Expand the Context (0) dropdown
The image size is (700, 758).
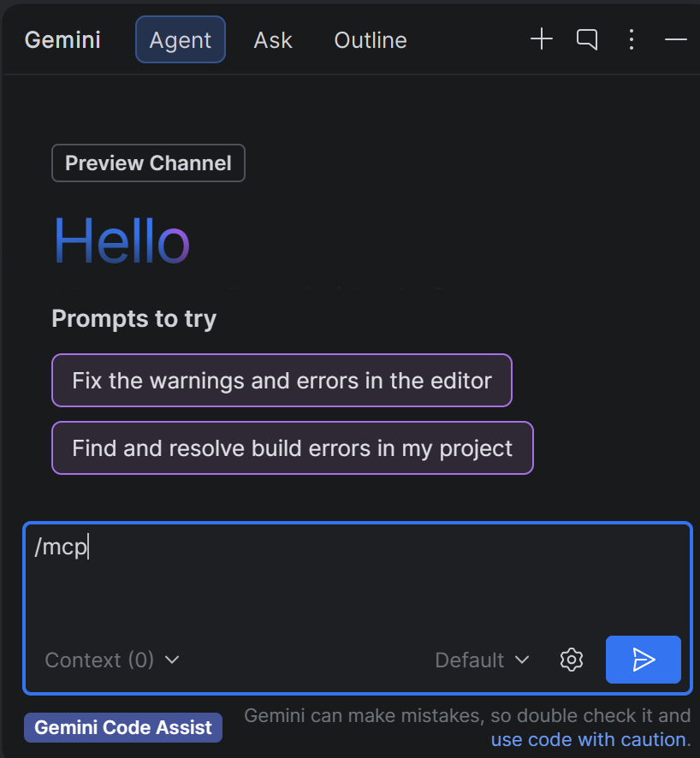click(112, 660)
